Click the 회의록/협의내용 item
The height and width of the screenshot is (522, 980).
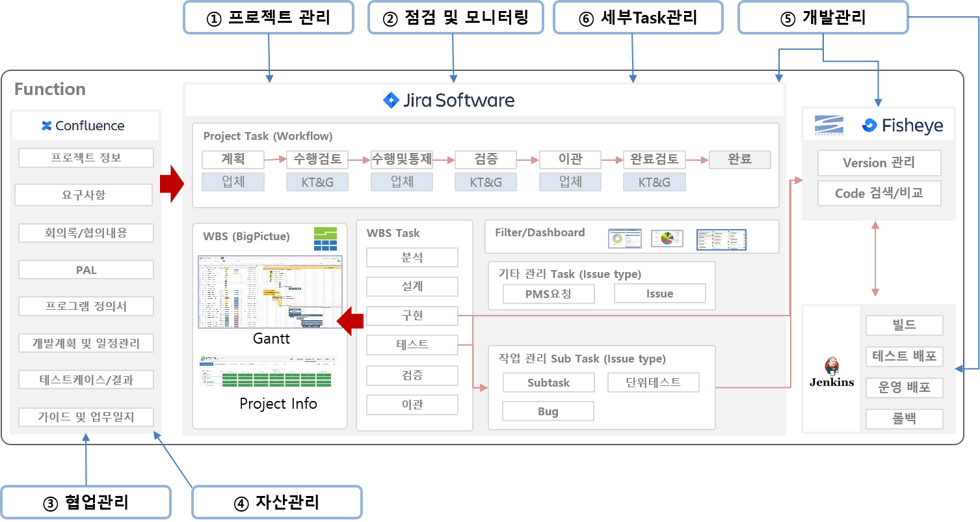coord(86,232)
